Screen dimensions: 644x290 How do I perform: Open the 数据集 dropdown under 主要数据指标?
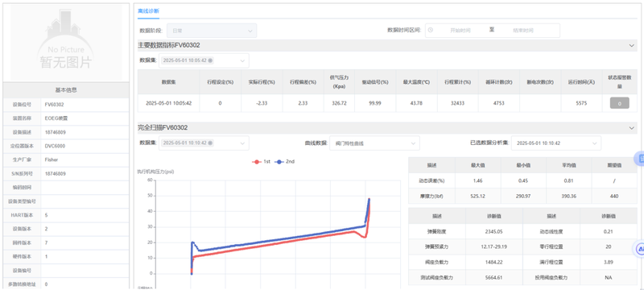[204, 60]
